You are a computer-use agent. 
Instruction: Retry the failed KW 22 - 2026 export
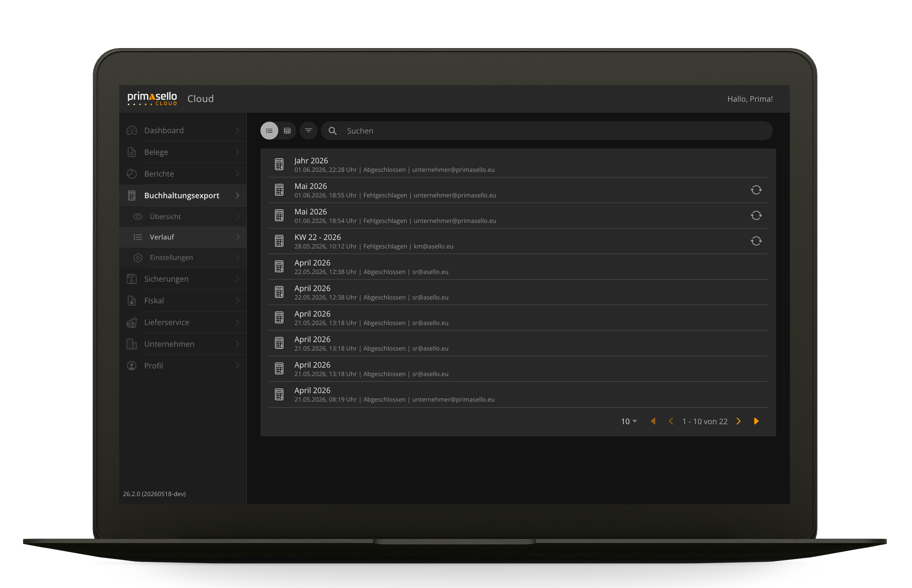[x=756, y=241]
